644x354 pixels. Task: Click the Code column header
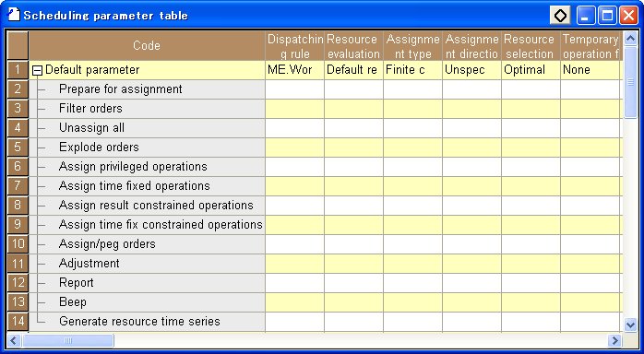click(147, 46)
